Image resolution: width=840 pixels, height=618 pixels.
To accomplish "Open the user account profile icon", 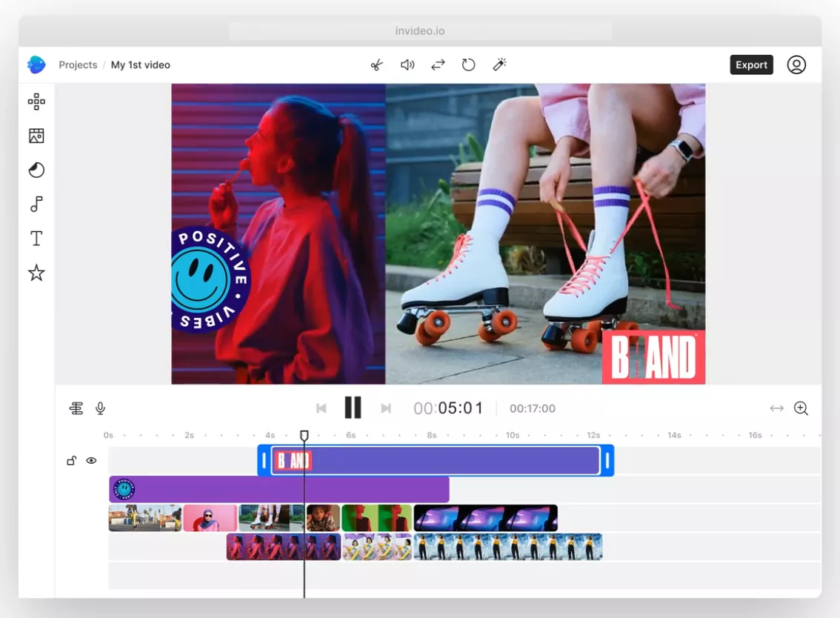I will tap(796, 65).
